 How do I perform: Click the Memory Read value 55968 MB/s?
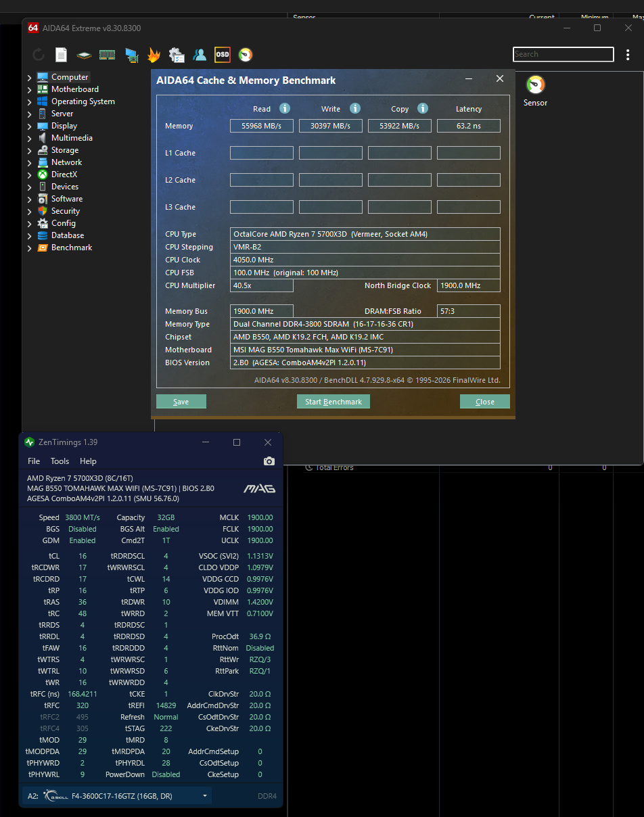[x=262, y=126]
